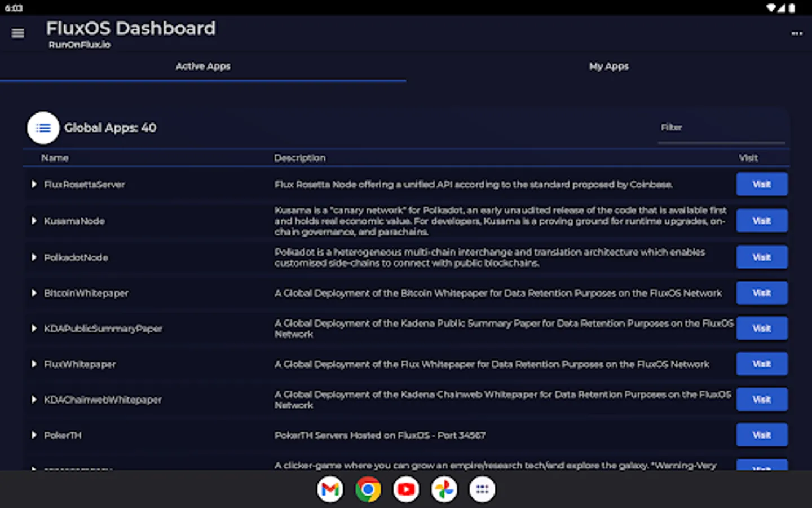Open the app drawer grid icon
The image size is (812, 508).
482,489
